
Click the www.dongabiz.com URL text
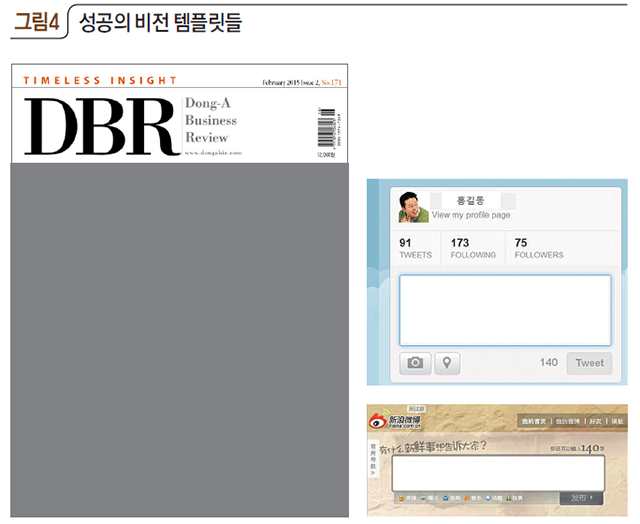pyautogui.click(x=213, y=153)
